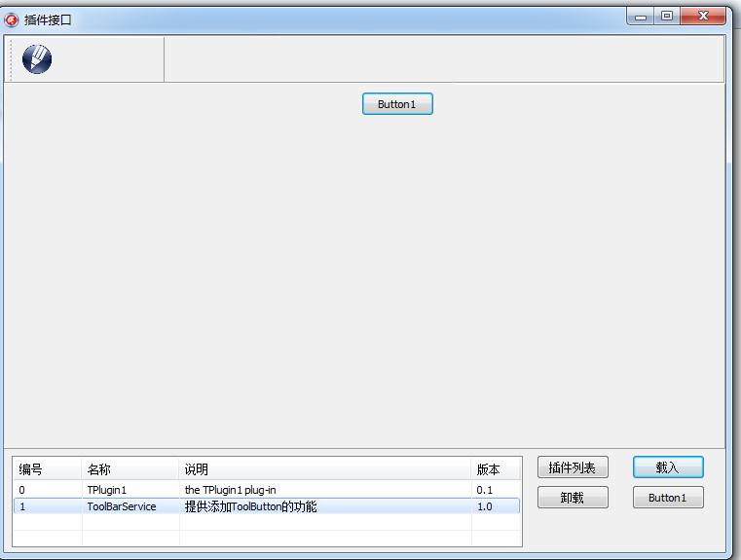
Task: Select the TPlugin1 row name
Action: click(x=107, y=490)
